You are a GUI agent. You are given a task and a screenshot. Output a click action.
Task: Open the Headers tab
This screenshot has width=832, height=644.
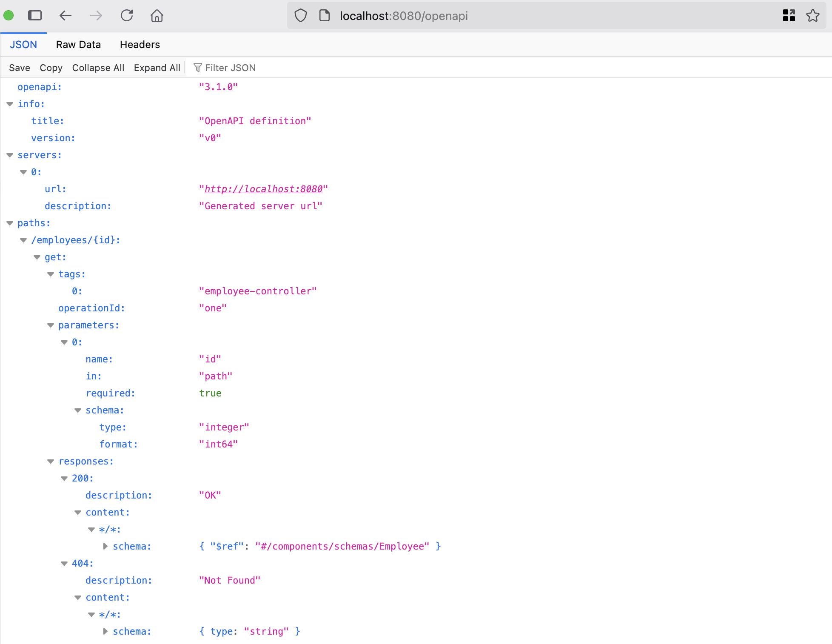[140, 45]
